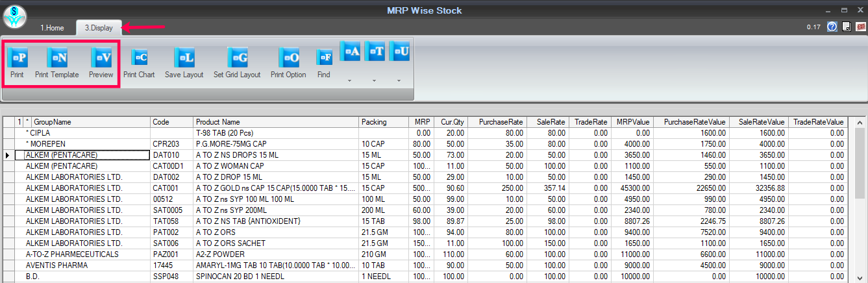This screenshot has width=868, height=283.
Task: Open Print Option via O icon
Action: pyautogui.click(x=289, y=58)
